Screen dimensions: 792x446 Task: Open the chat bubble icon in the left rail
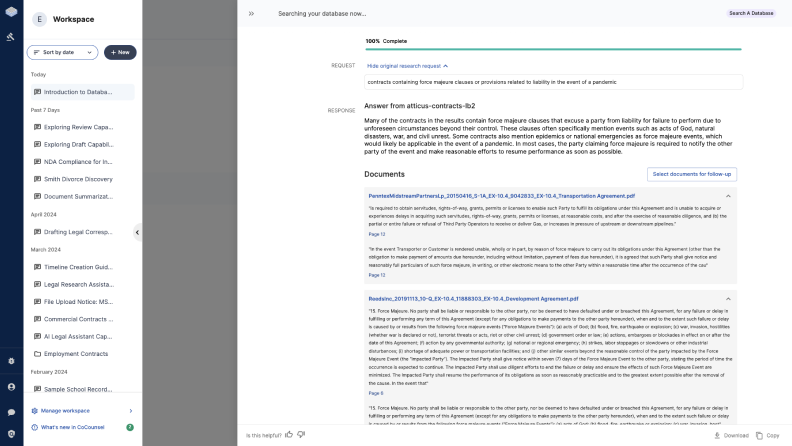click(x=11, y=412)
